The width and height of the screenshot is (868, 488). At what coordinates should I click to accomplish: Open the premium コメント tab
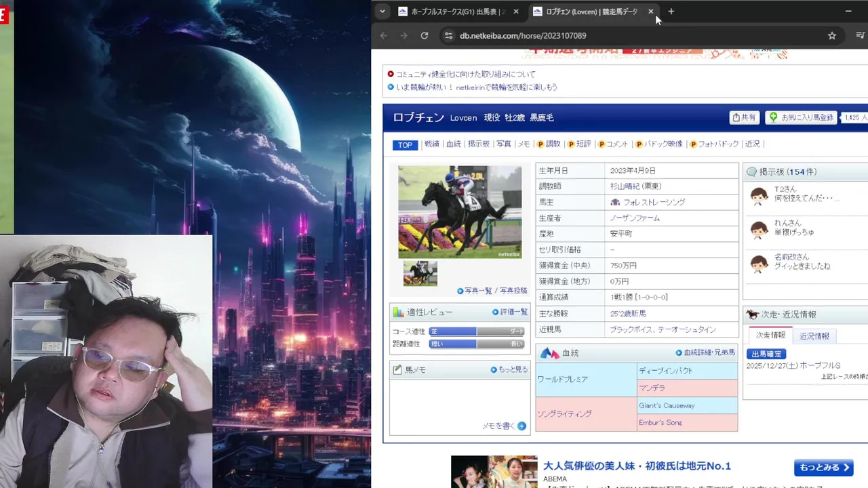coord(614,144)
